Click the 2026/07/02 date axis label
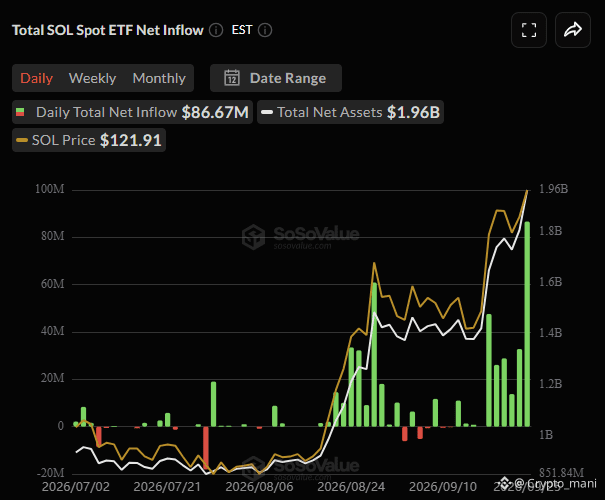This screenshot has height=500, width=605. click(76, 486)
